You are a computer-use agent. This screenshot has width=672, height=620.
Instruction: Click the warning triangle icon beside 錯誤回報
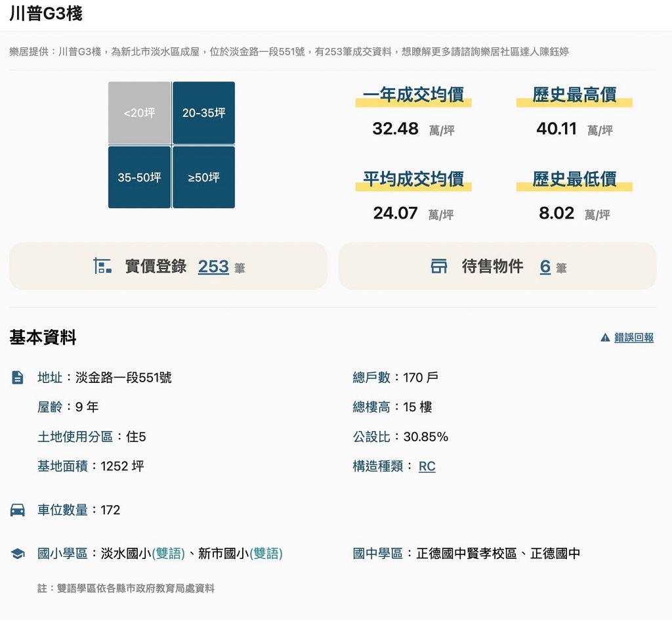click(605, 338)
